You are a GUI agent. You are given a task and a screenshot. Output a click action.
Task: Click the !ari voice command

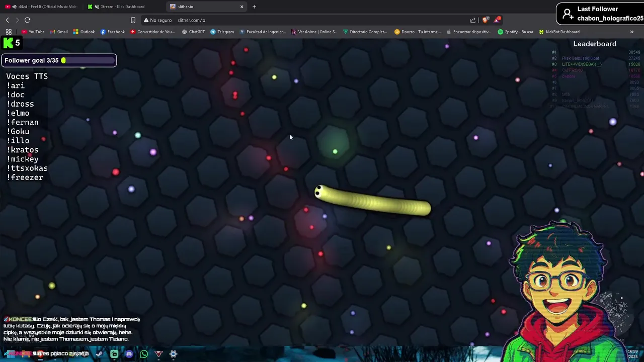click(x=16, y=85)
